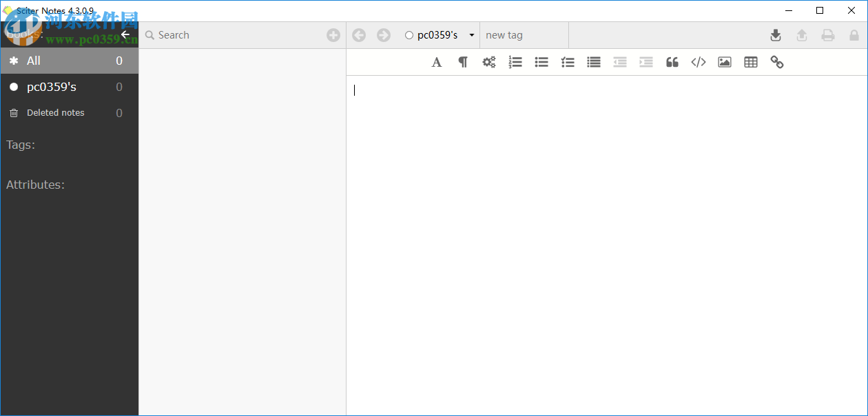Screen dimensions: 868x416
Task: Create a numbered list
Action: [x=515, y=62]
